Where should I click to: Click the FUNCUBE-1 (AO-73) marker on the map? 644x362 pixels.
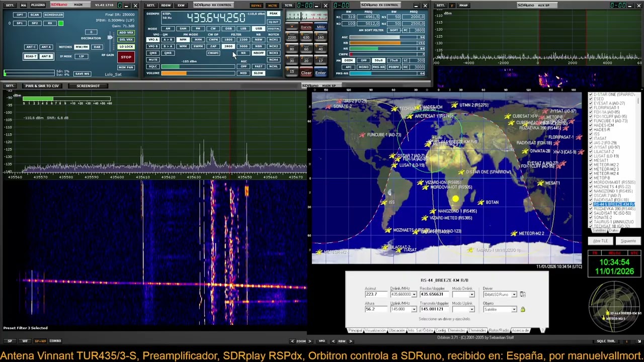coord(362,135)
